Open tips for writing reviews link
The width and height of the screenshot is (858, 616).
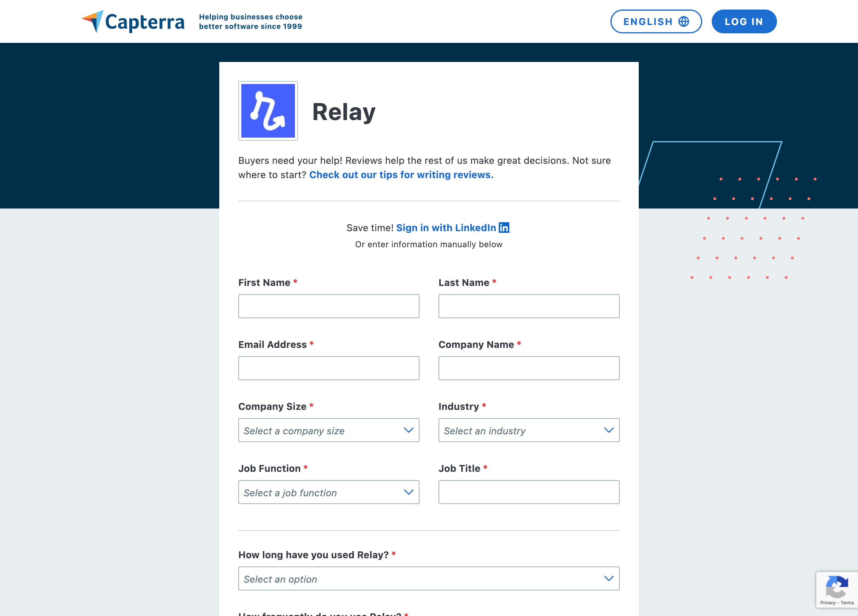point(401,175)
